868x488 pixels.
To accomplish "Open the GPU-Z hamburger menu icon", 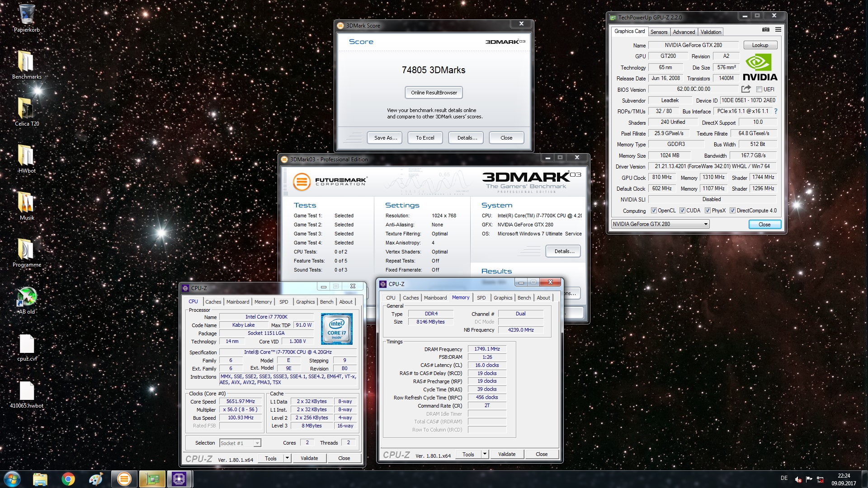I will tap(778, 30).
